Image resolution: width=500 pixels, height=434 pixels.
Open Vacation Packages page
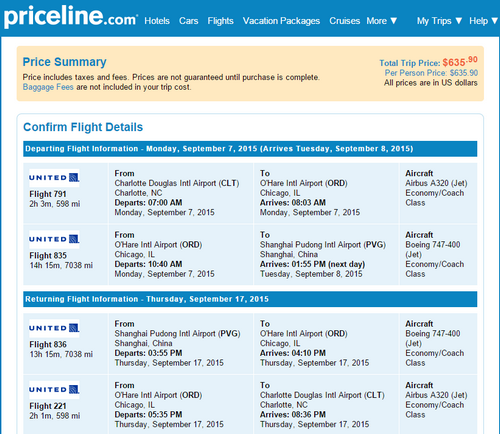[281, 21]
